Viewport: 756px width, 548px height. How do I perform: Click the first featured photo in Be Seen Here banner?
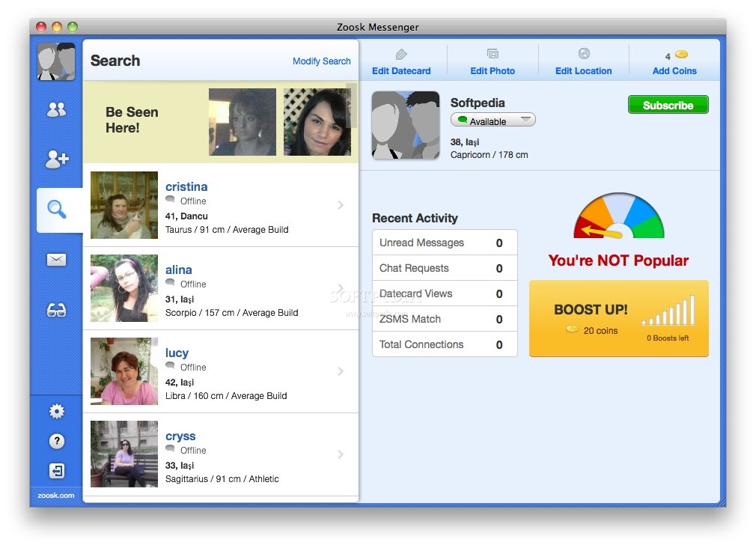tap(242, 121)
